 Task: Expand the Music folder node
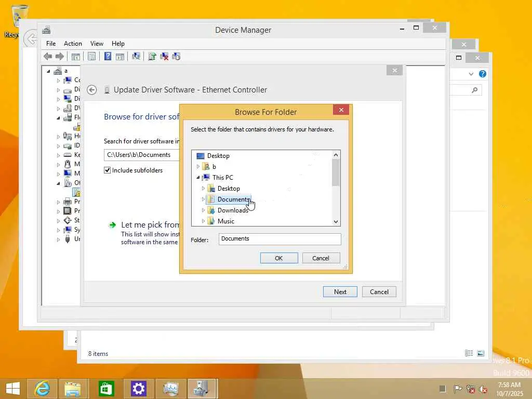203,221
